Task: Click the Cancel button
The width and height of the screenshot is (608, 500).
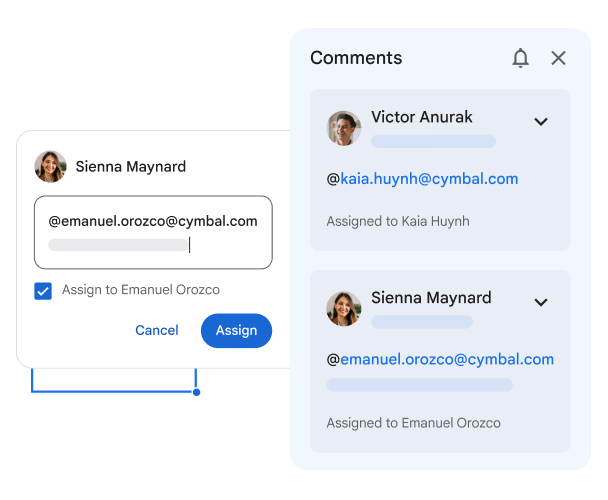Action: click(x=157, y=330)
